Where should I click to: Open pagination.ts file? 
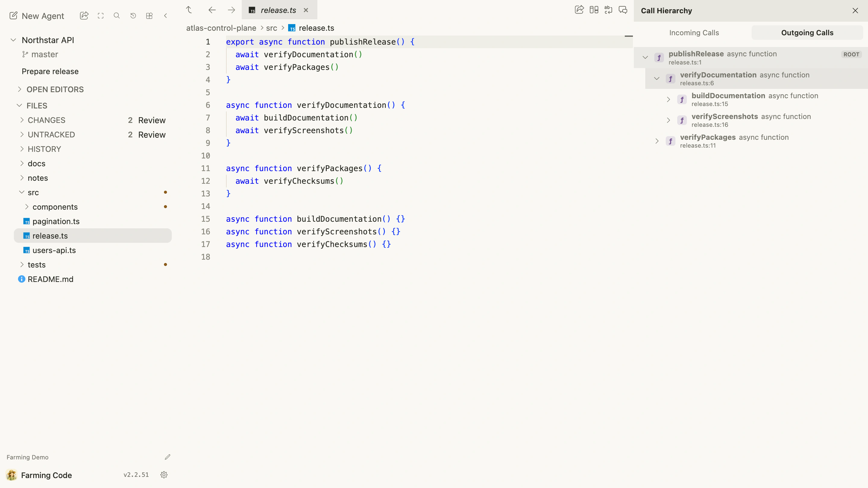pyautogui.click(x=93, y=221)
